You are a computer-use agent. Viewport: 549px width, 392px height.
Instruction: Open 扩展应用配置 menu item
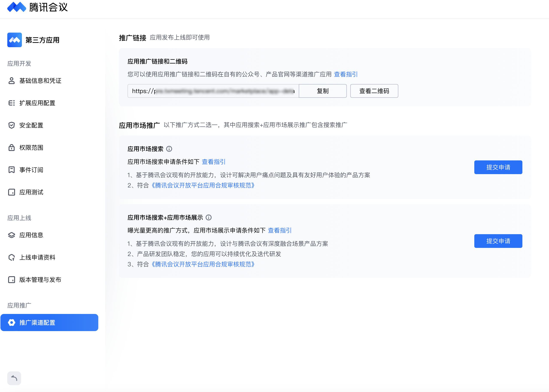point(49,103)
